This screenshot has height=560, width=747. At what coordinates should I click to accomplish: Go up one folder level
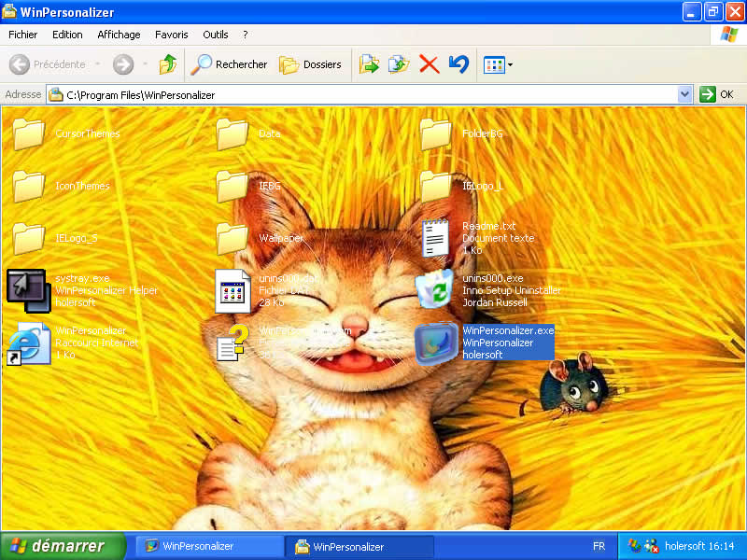(168, 64)
